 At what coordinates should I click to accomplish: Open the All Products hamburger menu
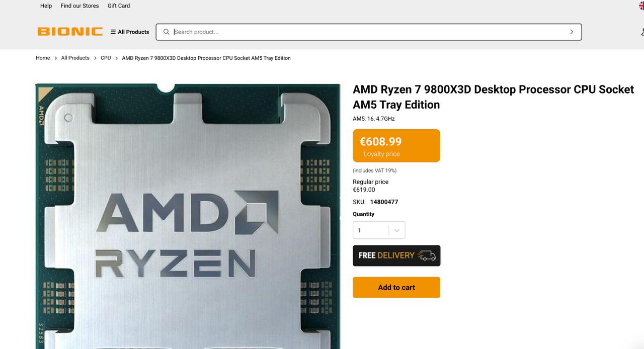coord(130,32)
